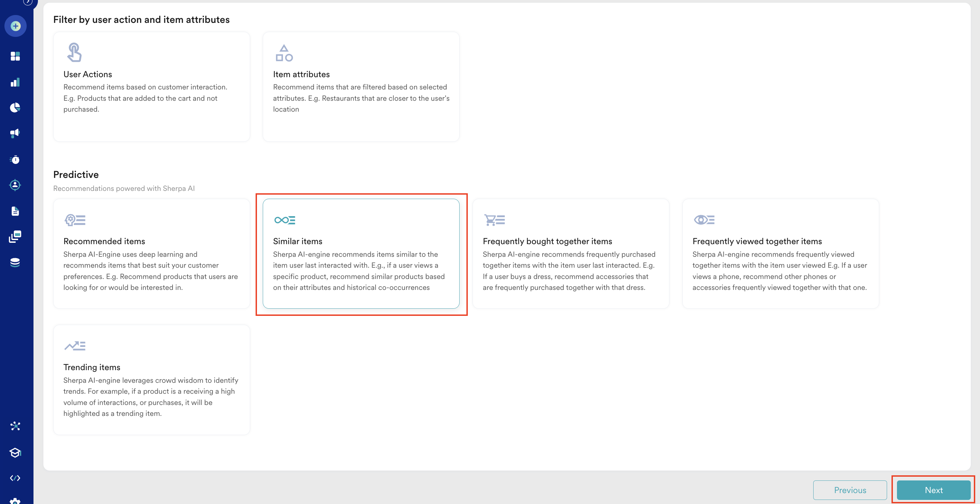Click the Previous button
Screen dimensions: 980x504
(849, 490)
